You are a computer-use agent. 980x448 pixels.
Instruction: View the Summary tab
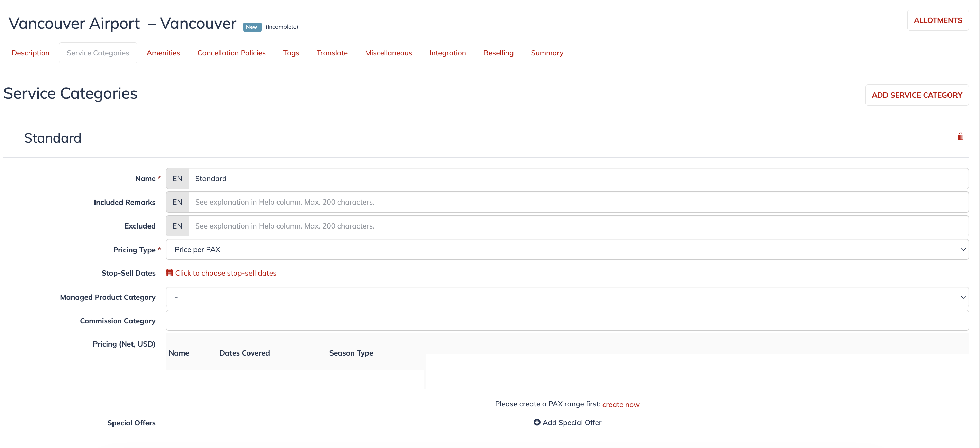point(547,53)
